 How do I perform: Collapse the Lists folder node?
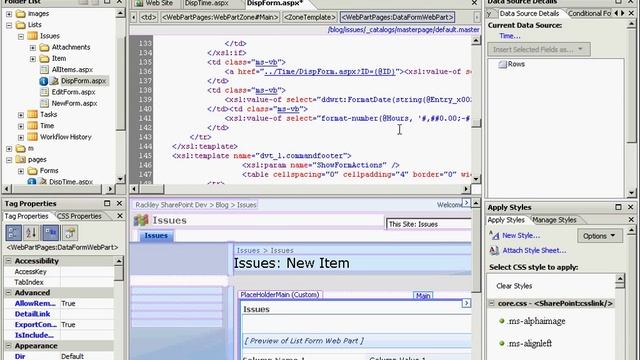pos(9,25)
